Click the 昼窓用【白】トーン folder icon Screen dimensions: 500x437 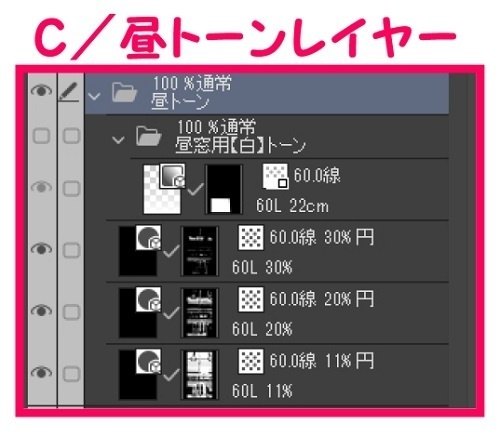[x=149, y=136]
